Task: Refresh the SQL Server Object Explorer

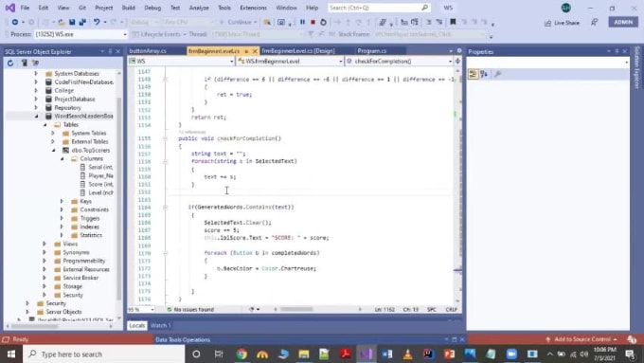Action: (x=10, y=63)
